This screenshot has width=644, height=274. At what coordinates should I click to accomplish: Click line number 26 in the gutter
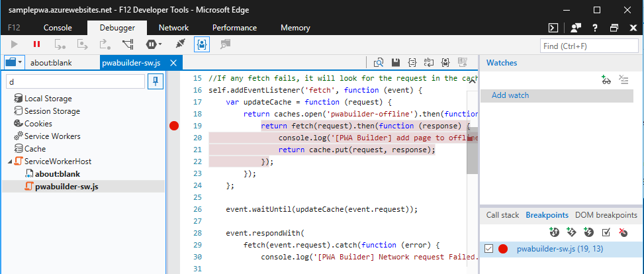[197, 209]
